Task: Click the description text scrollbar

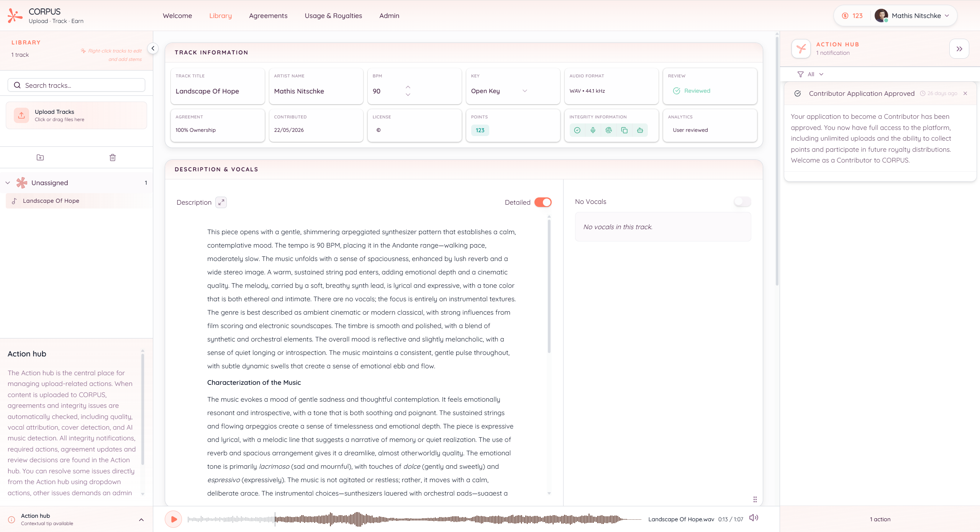Action: point(549,286)
